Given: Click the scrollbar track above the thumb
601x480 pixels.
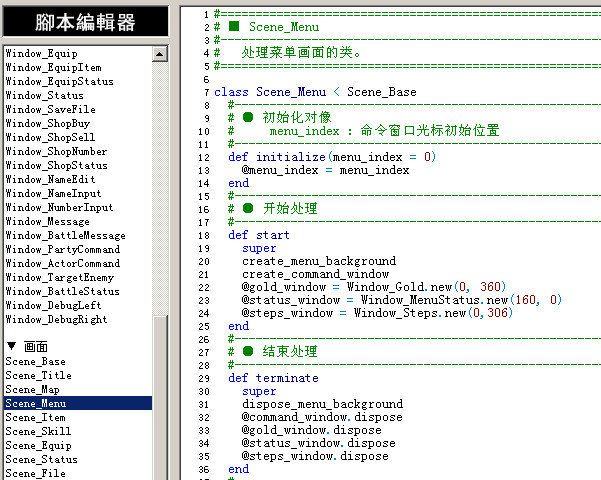Looking at the screenshot, I should click(159, 188).
